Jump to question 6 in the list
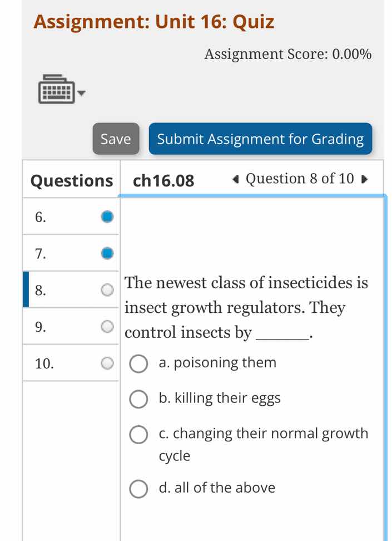 39,218
